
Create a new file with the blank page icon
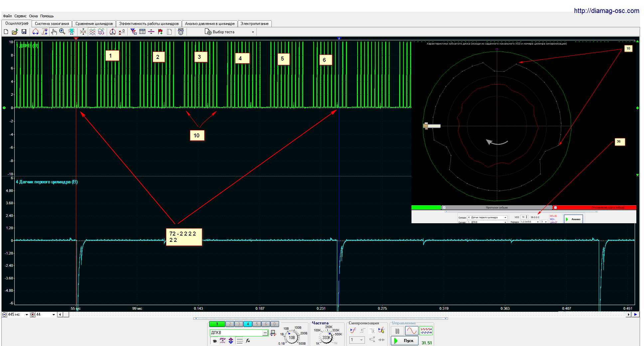pos(6,32)
